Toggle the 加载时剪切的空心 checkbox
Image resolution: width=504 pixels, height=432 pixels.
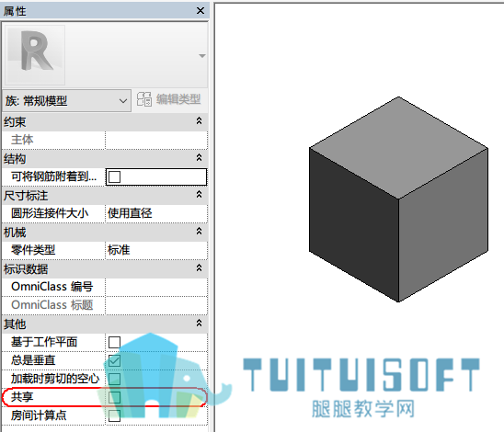(x=114, y=379)
